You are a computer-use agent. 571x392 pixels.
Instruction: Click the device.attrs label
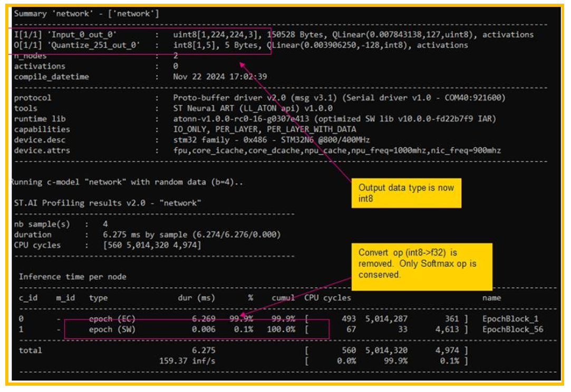click(42, 151)
